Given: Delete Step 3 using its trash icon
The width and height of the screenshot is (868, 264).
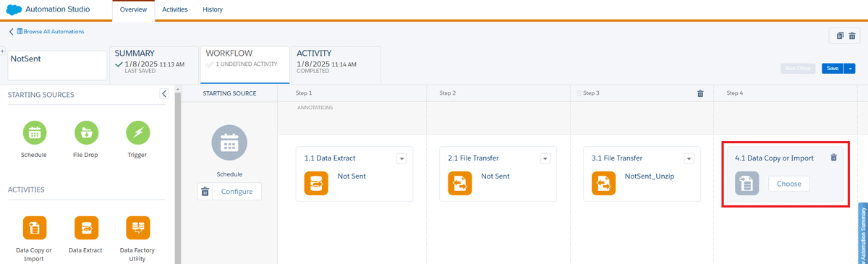Looking at the screenshot, I should pos(699,93).
